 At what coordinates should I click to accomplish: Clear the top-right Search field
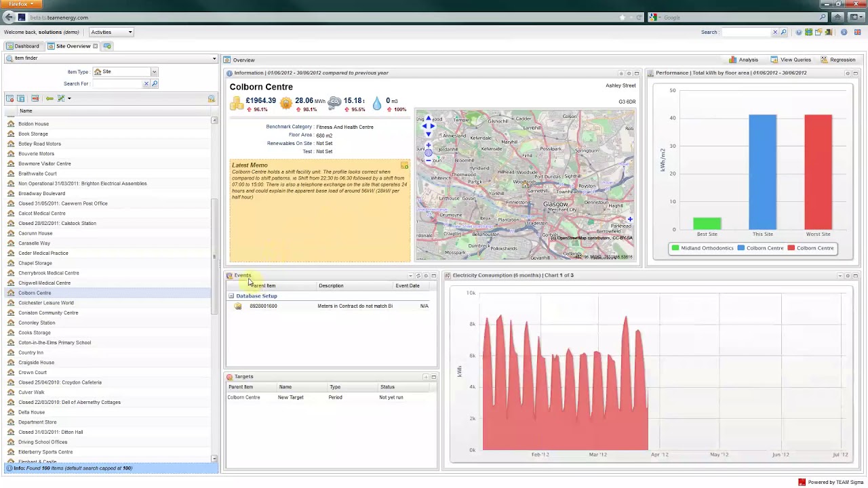point(775,32)
